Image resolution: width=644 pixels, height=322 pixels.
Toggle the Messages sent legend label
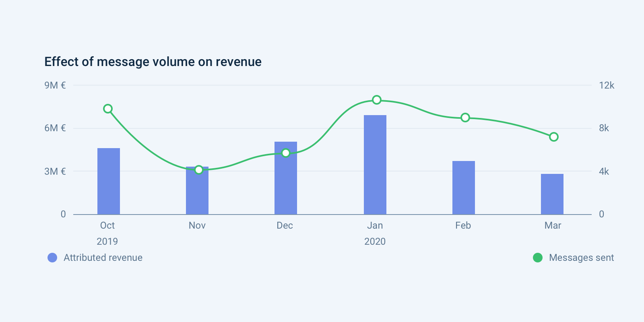[x=581, y=258]
